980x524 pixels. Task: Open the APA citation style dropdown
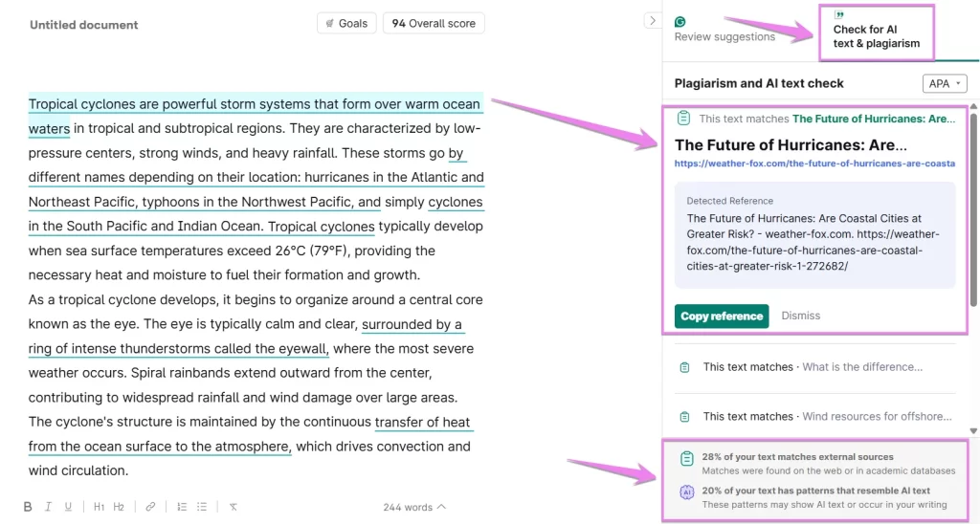coord(944,84)
